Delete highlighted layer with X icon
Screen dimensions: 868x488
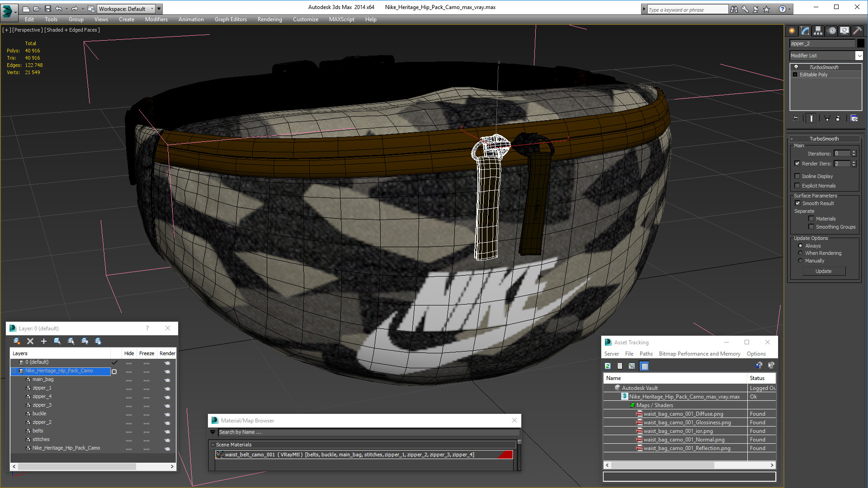pos(30,341)
